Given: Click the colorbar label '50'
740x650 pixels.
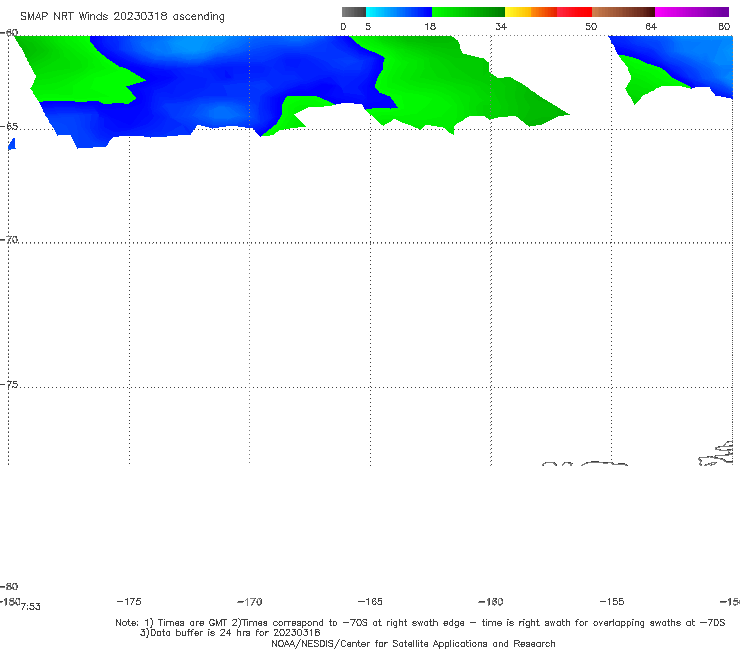Looking at the screenshot, I should 591,27.
